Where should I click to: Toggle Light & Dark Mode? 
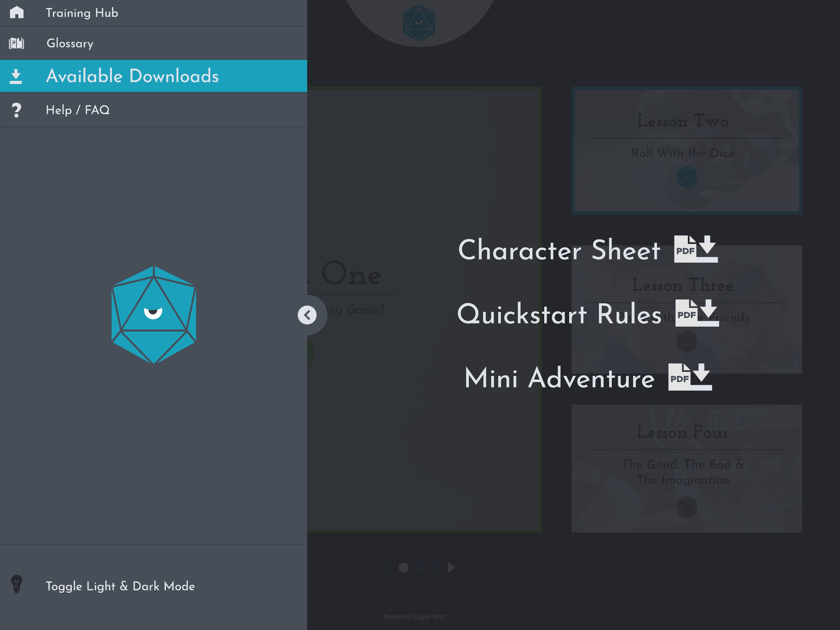[x=120, y=586]
